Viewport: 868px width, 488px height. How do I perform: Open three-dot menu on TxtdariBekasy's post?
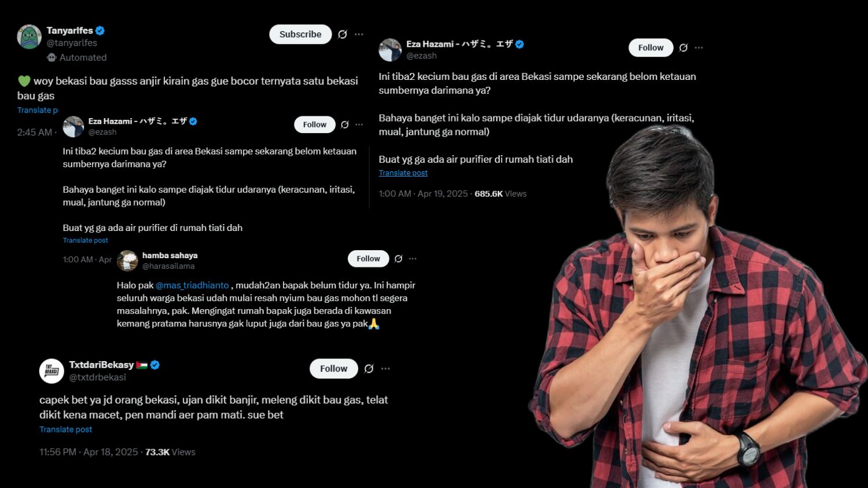(386, 369)
